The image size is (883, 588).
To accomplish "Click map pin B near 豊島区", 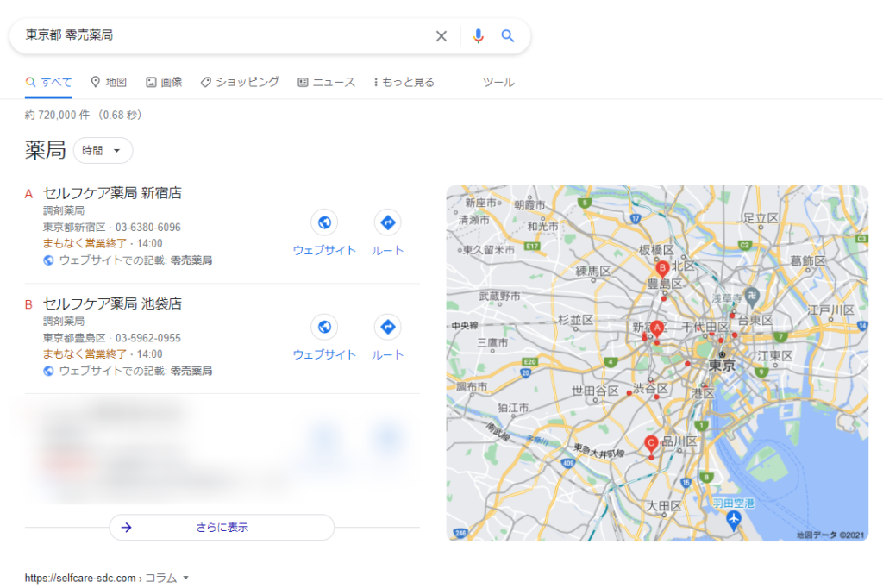I will [662, 269].
